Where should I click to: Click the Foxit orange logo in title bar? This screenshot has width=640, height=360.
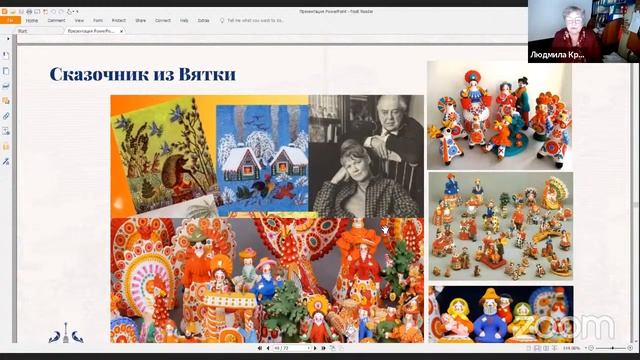coord(4,11)
